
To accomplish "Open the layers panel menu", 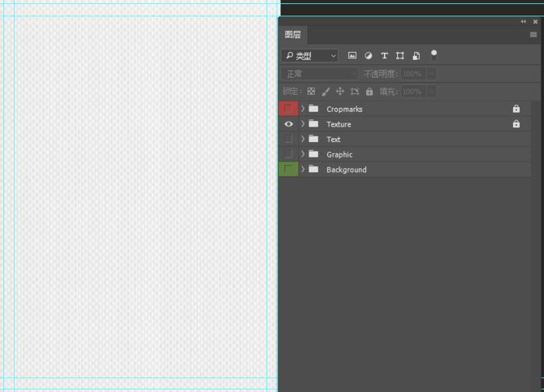I will click(533, 34).
